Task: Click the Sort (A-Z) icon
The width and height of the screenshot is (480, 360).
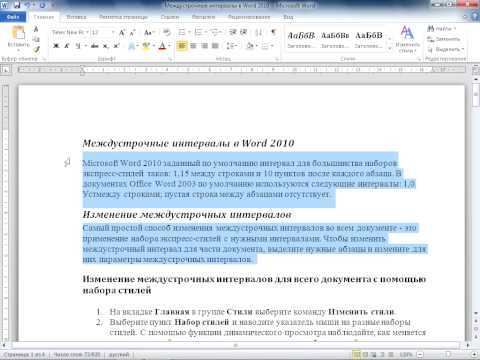Action: [x=259, y=32]
